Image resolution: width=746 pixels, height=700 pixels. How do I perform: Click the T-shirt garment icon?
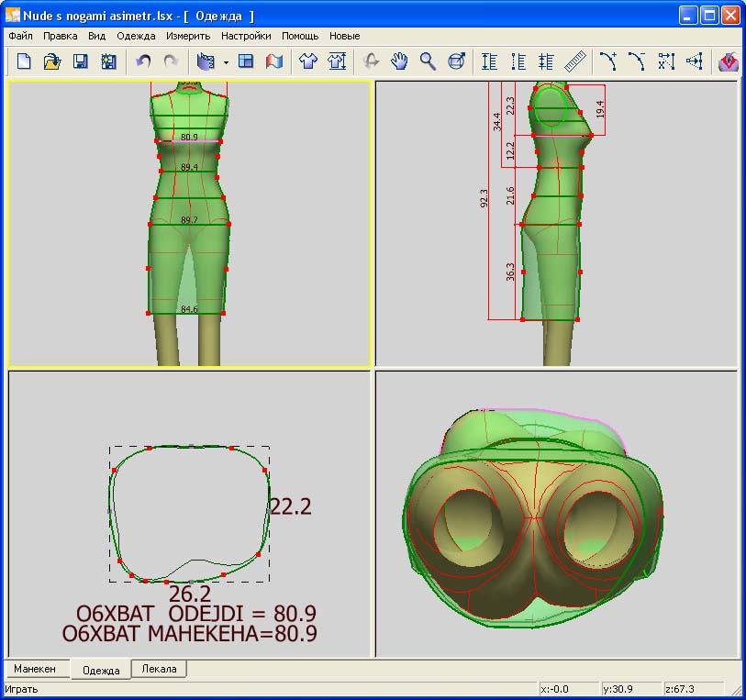[308, 61]
